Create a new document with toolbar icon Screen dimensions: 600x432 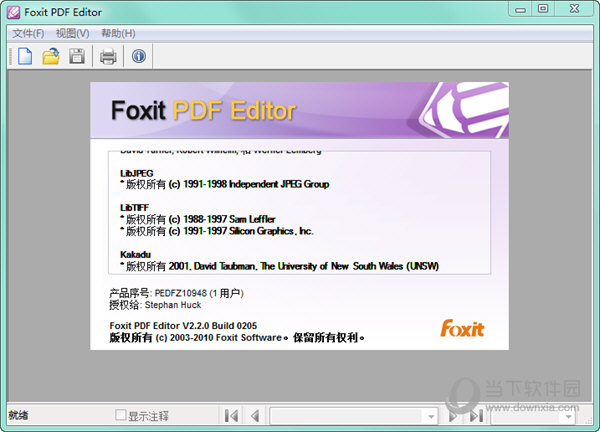(x=25, y=56)
